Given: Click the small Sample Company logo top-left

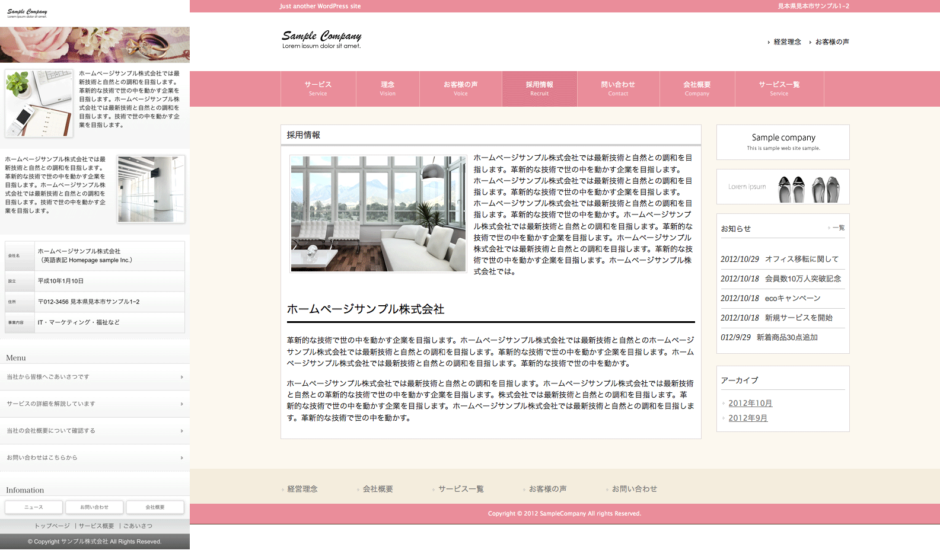Looking at the screenshot, I should [27, 13].
